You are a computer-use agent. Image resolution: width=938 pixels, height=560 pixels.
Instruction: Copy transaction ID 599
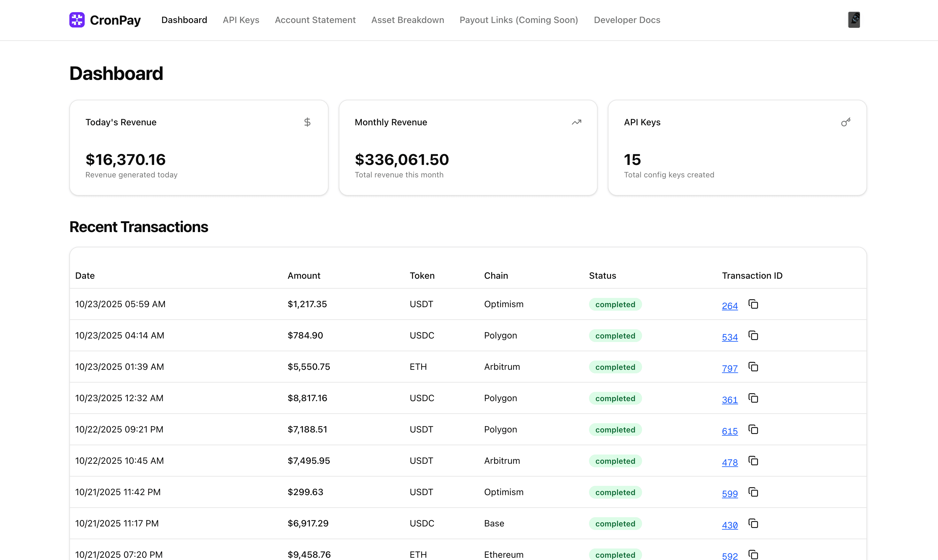pos(753,492)
